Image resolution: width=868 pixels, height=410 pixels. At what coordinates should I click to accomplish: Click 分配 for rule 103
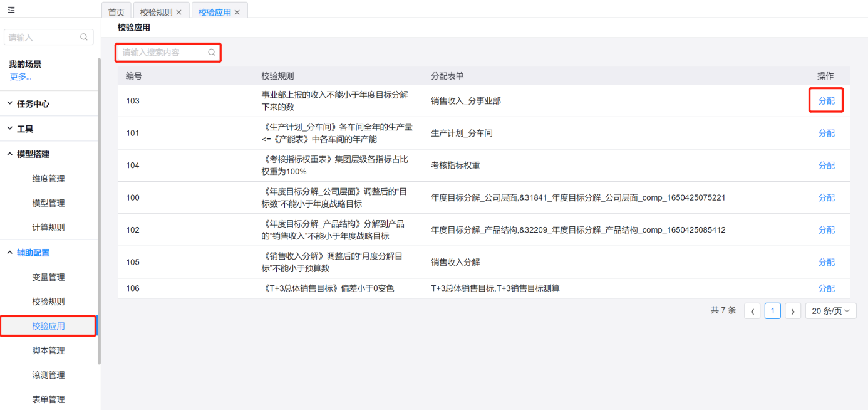[826, 101]
